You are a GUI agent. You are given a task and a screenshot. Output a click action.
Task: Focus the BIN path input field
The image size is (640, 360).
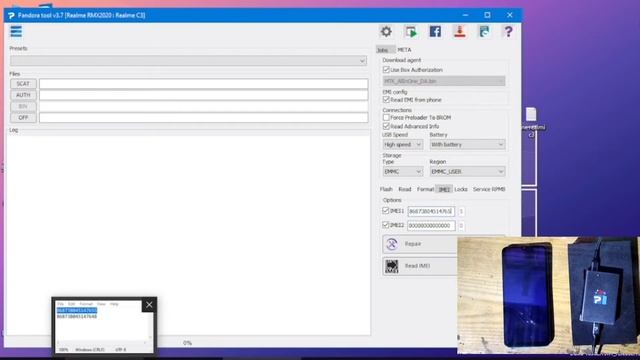pos(203,107)
